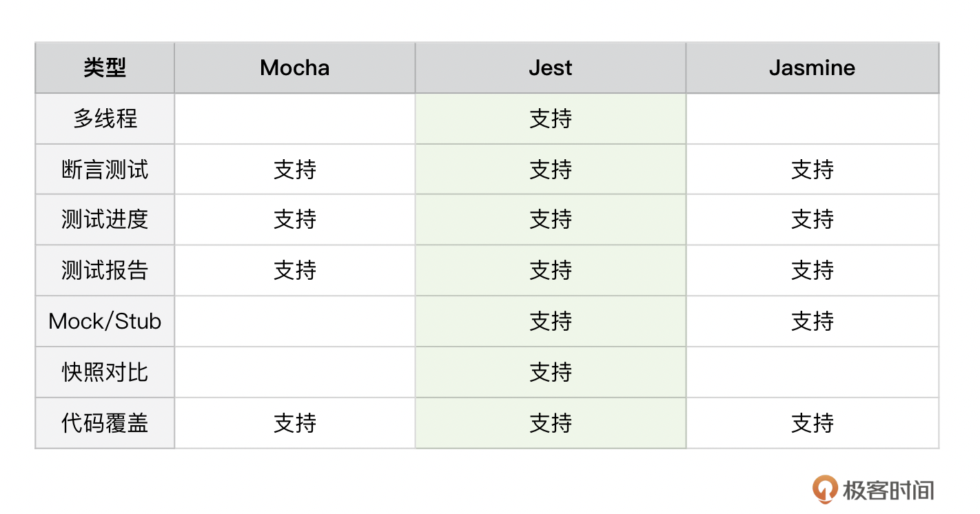Screen dimensions: 980x514
Task: Click the 测试进度 row label
Action: coord(105,220)
